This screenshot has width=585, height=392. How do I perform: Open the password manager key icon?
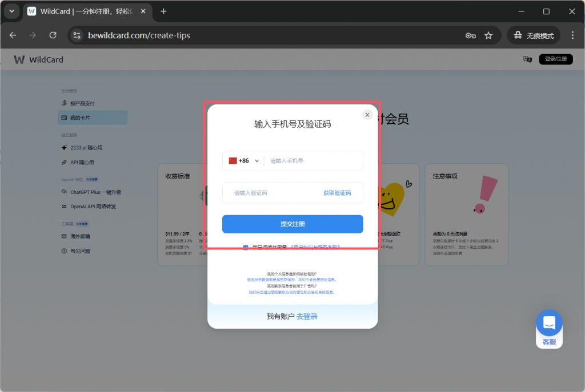471,35
